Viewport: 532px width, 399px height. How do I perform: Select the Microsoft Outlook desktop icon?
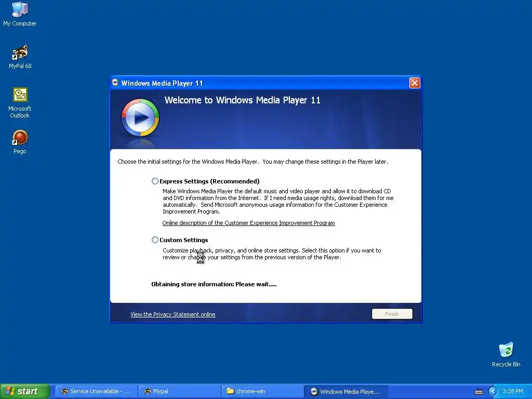pos(20,102)
